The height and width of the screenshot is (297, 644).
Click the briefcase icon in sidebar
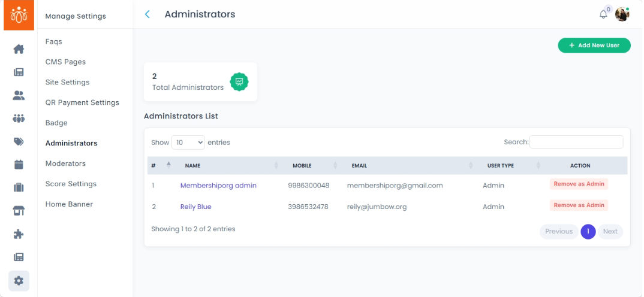(19, 188)
